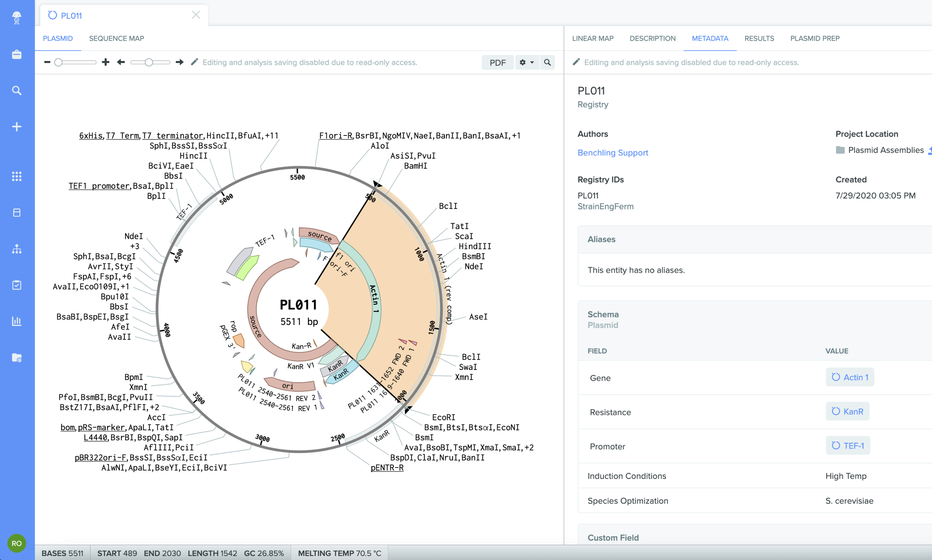Click the 'High Temp' induction conditions value

[x=845, y=476]
